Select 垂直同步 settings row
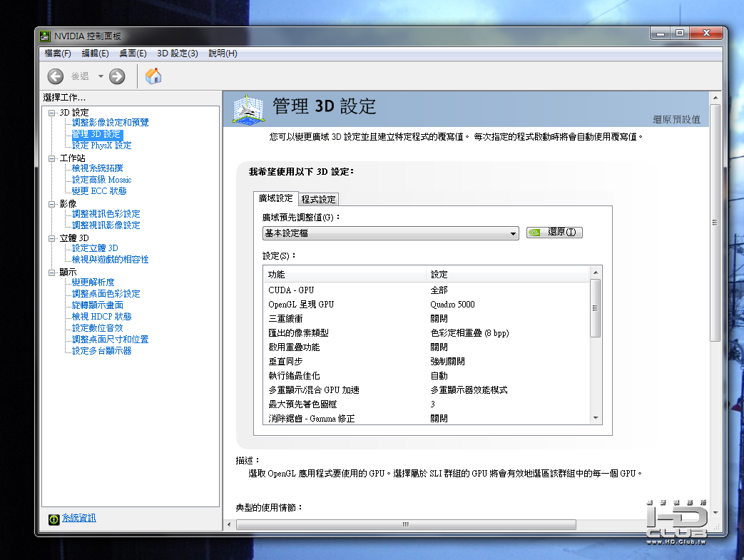Image resolution: width=744 pixels, height=560 pixels. click(427, 361)
